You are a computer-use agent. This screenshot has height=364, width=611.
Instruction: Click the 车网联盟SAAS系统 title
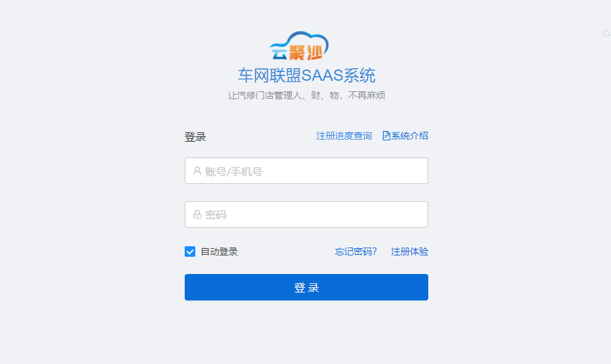(306, 75)
